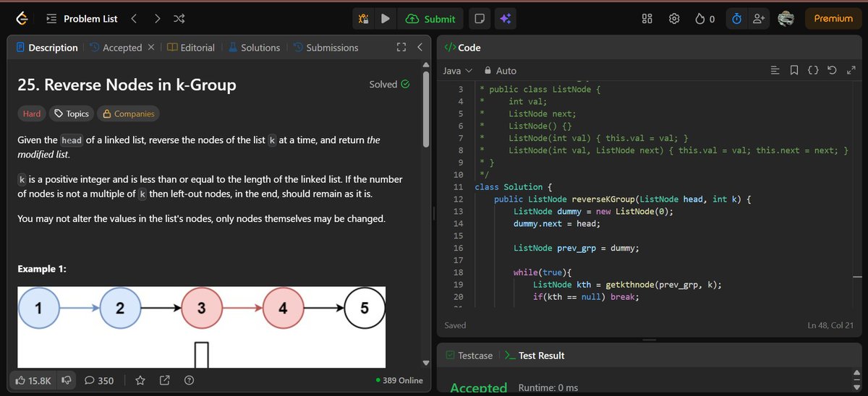
Task: Switch to the Solutions tab
Action: pos(254,48)
